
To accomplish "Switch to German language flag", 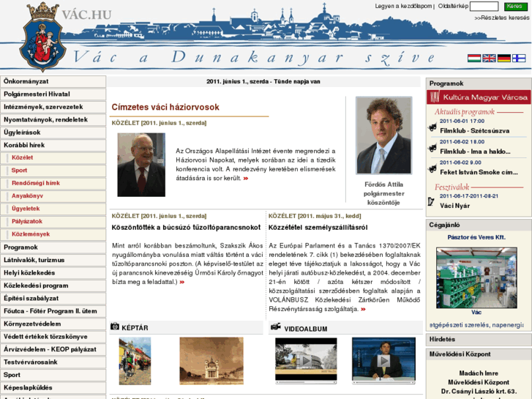I will [x=504, y=58].
